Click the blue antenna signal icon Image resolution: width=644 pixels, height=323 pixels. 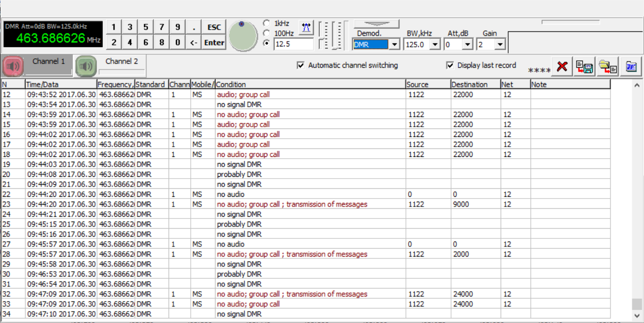coord(306,28)
